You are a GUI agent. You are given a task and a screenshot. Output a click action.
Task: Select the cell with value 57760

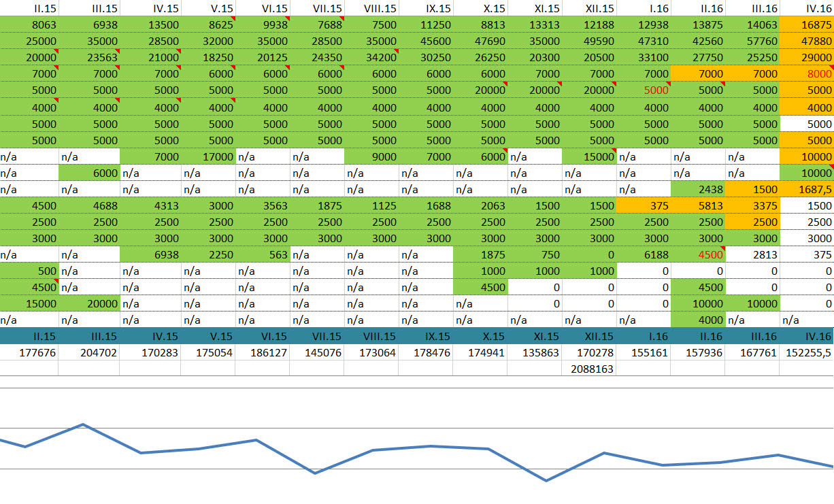[x=752, y=41]
